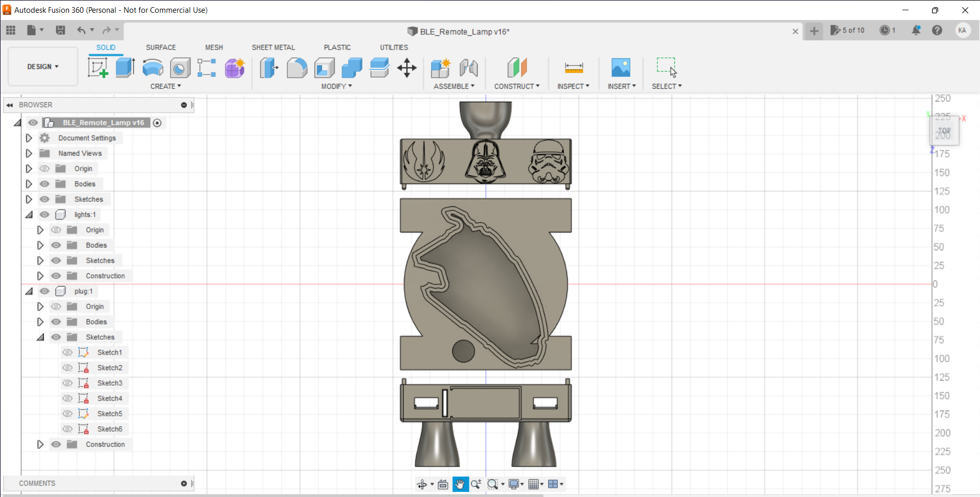Viewport: 980px width, 497px height.
Task: Open the Revolve tool
Action: (x=153, y=68)
